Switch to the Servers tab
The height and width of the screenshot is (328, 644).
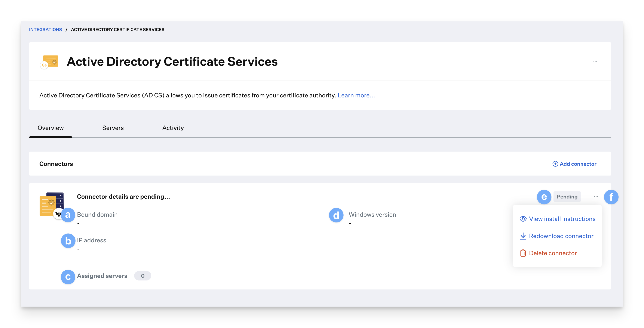[x=113, y=128]
